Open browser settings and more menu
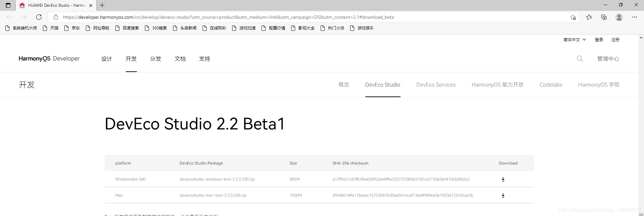Screen dimensions: 644x216 coord(635,17)
